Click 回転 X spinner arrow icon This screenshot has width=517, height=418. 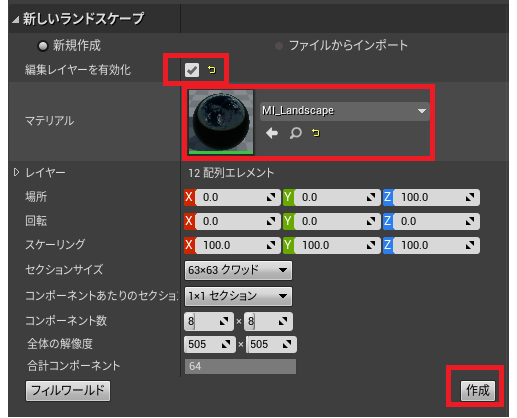click(271, 221)
